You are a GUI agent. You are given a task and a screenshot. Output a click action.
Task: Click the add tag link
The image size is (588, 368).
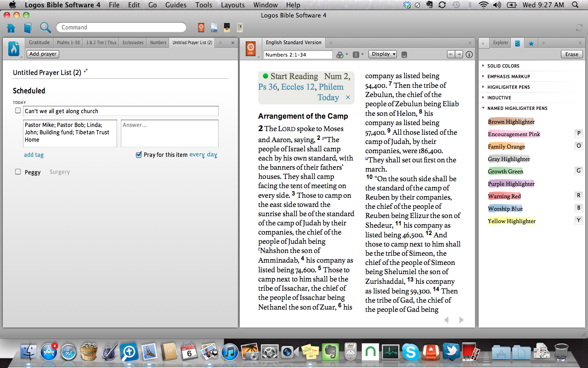[x=34, y=155]
